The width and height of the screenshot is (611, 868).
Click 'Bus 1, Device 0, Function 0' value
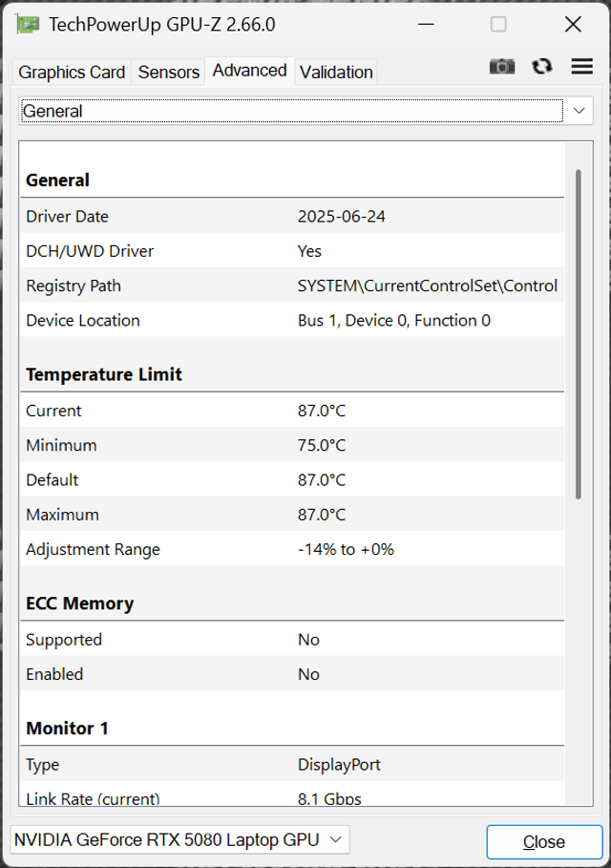click(394, 321)
